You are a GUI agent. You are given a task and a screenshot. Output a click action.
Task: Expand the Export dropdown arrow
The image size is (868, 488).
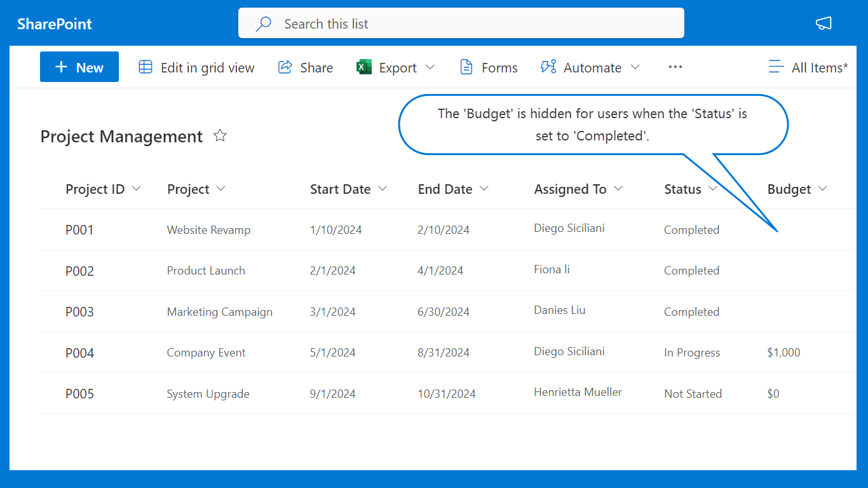[x=430, y=67]
